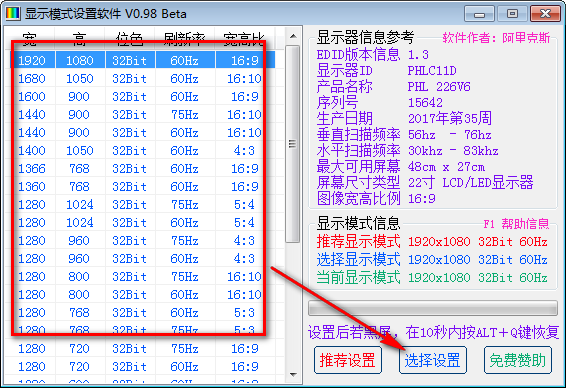Select the 1680 x 1050 60Hz mode row

[x=140, y=78]
